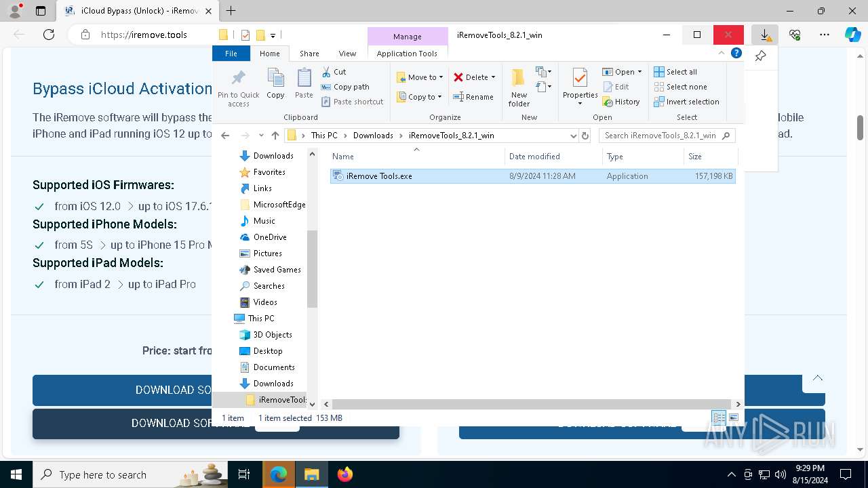The height and width of the screenshot is (488, 868).
Task: Open Properties of selected item
Action: point(580,87)
